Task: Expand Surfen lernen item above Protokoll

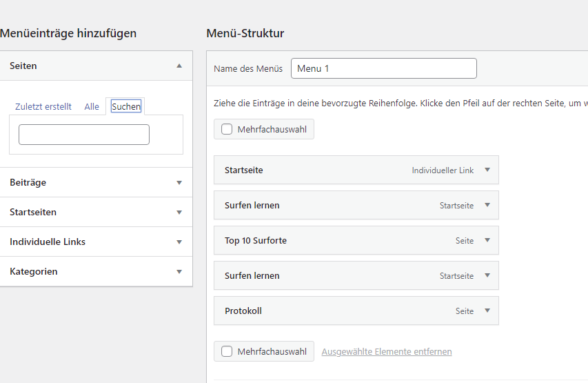Action: click(487, 276)
